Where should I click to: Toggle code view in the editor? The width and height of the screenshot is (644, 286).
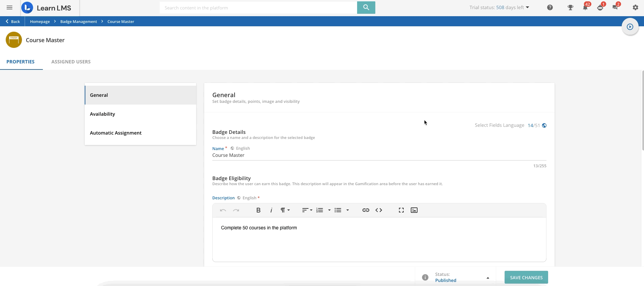point(379,210)
